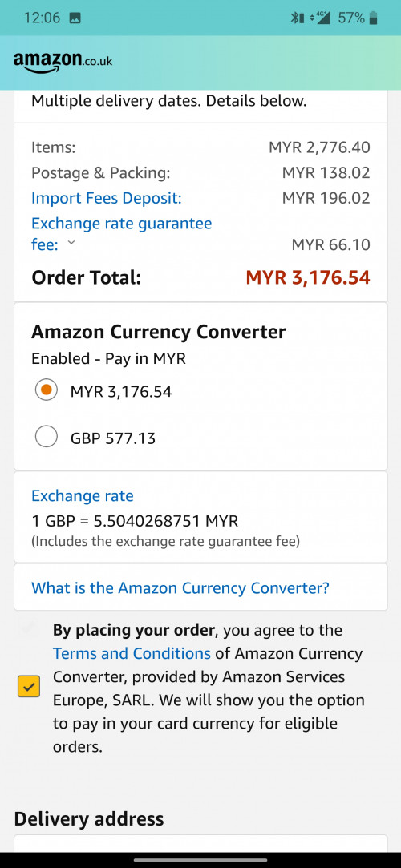Tap the battery icon in status bar

373,18
